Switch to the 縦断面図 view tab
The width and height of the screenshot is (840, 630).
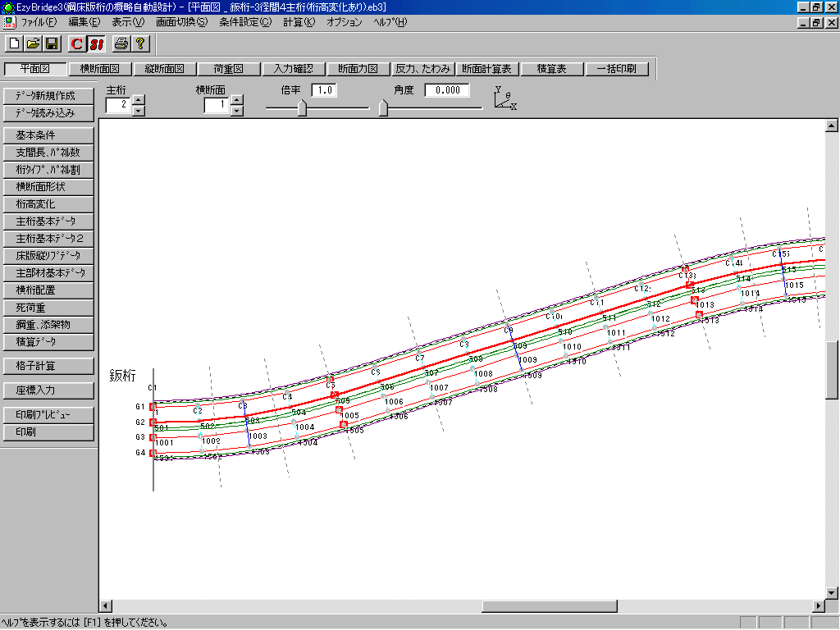164,69
